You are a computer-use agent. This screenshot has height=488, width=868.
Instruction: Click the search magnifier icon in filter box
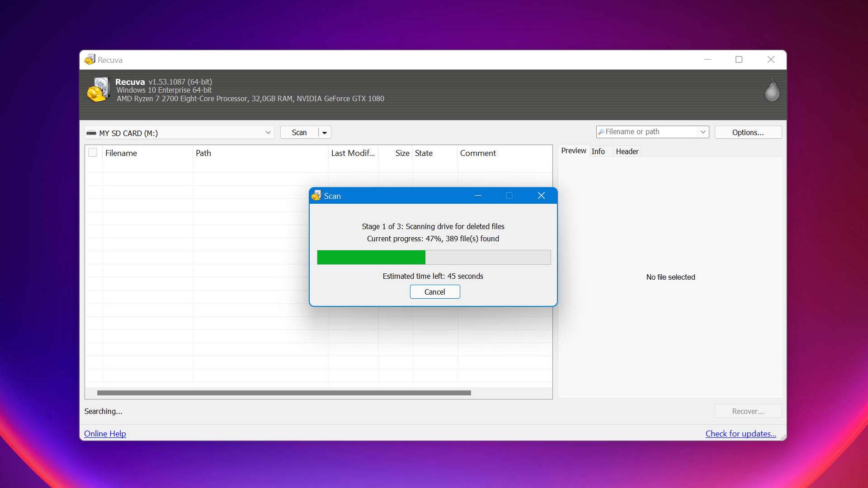(x=601, y=132)
